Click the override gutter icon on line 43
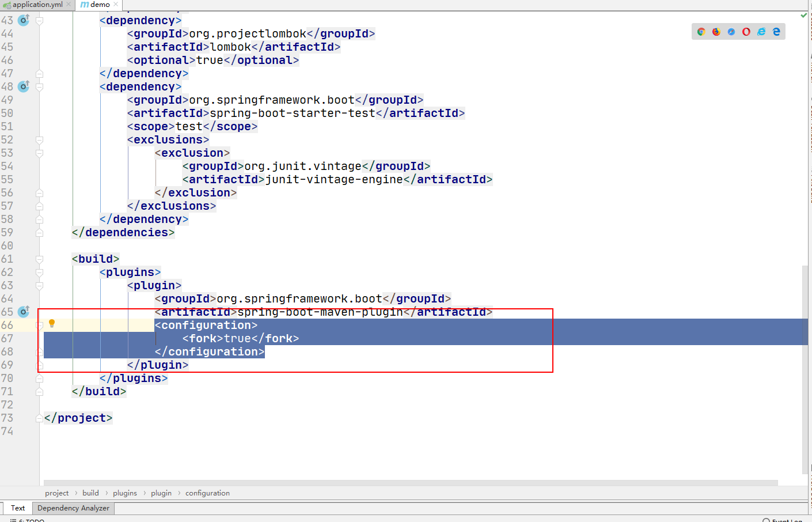The width and height of the screenshot is (812, 522). pyautogui.click(x=23, y=20)
